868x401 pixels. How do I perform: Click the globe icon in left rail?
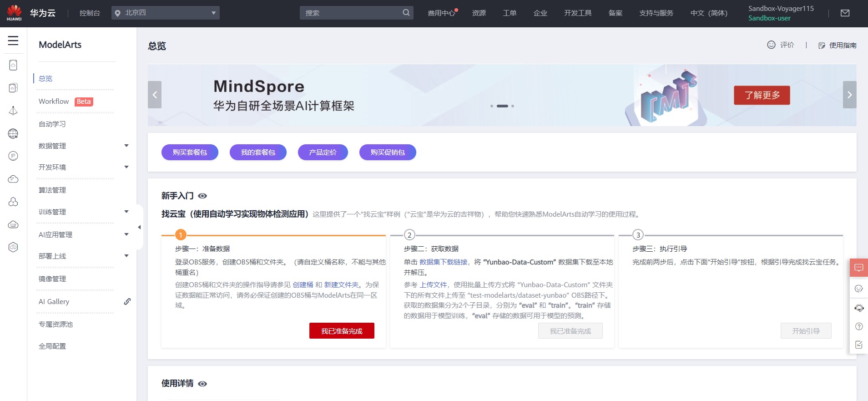click(13, 133)
